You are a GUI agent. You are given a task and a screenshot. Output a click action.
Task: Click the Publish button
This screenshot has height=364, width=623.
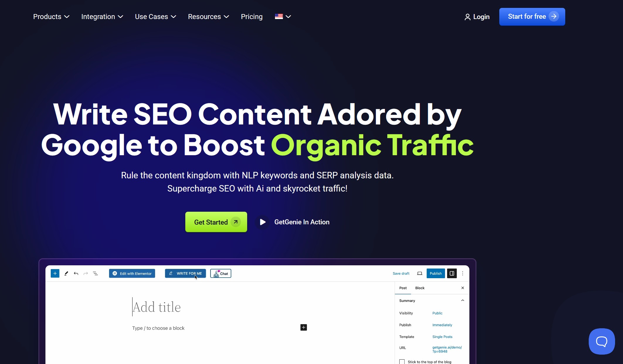[435, 274]
